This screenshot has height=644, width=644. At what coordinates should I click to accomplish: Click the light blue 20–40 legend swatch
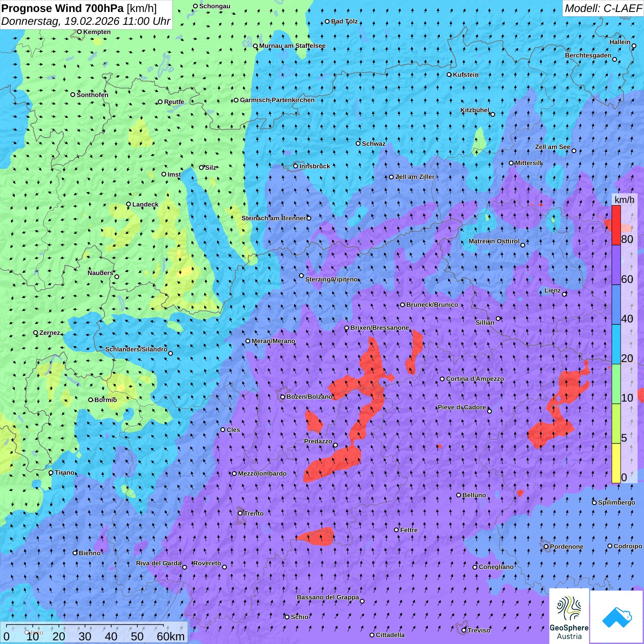pyautogui.click(x=616, y=344)
